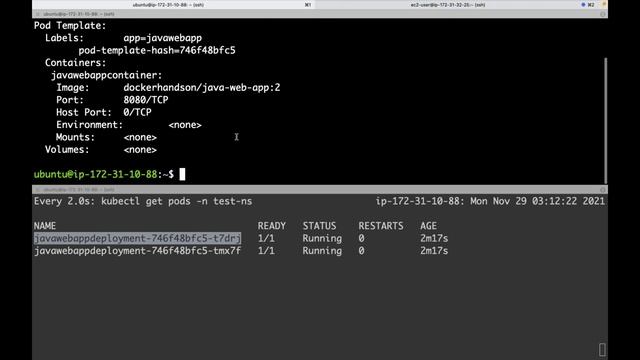Click Running status of the t7drj pod
The width and height of the screenshot is (640, 360).
point(322,238)
